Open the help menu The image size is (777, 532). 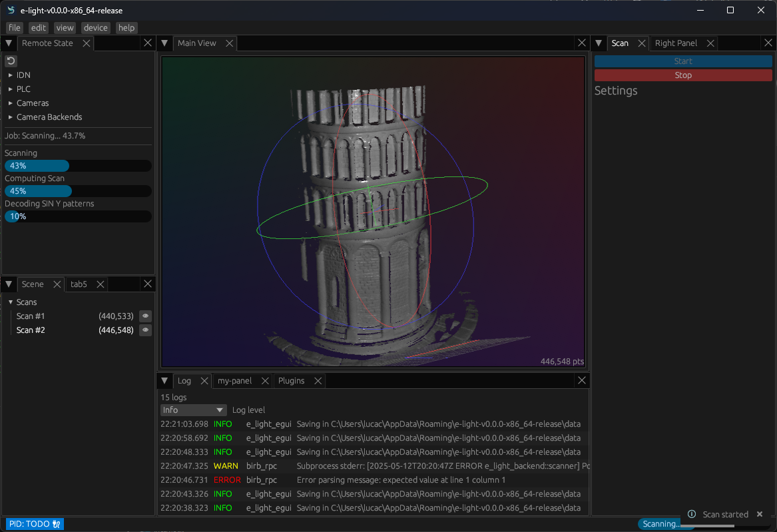pyautogui.click(x=127, y=28)
